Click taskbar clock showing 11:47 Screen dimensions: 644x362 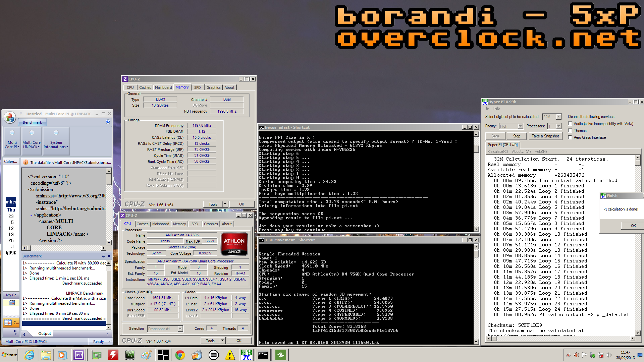625,355
